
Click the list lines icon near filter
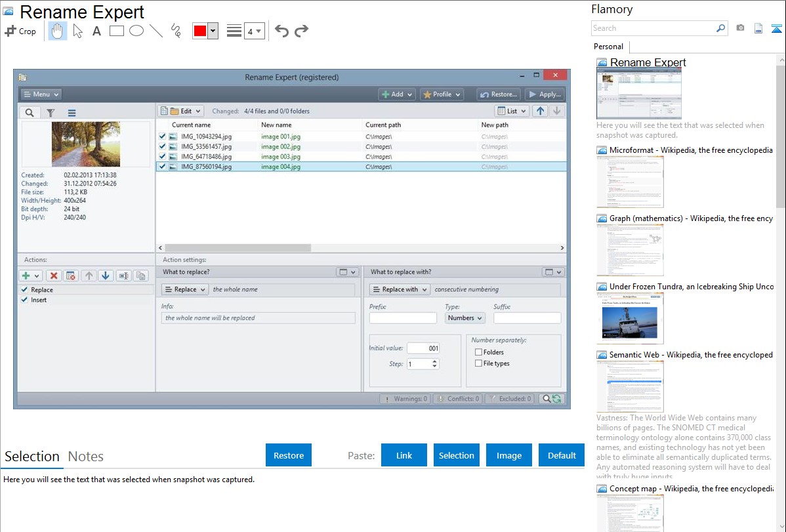(x=72, y=113)
